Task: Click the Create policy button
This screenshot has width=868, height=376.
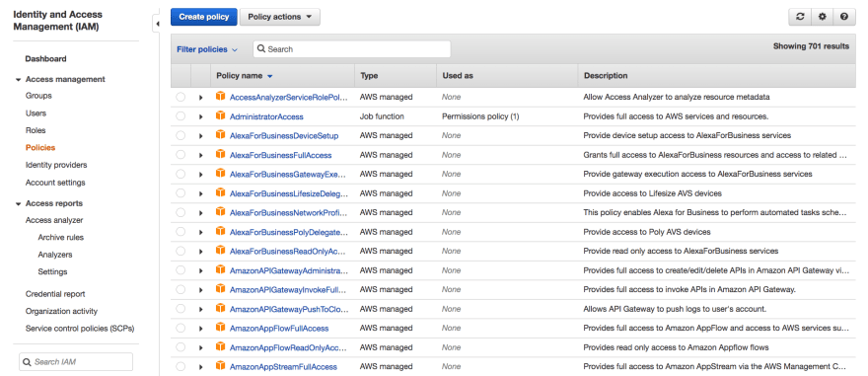Action: (x=204, y=17)
